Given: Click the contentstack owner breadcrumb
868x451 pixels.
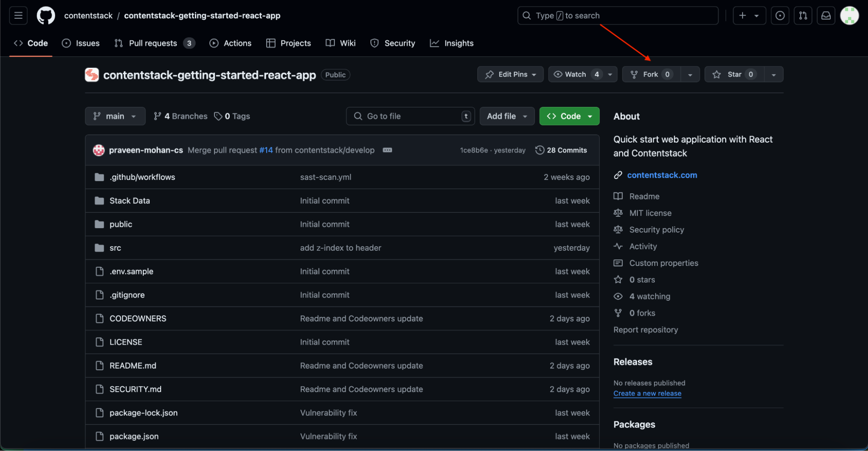Looking at the screenshot, I should pyautogui.click(x=88, y=16).
